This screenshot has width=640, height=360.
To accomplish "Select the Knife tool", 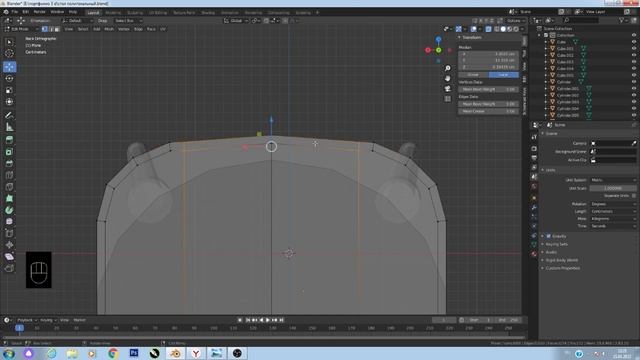I will tap(9, 187).
